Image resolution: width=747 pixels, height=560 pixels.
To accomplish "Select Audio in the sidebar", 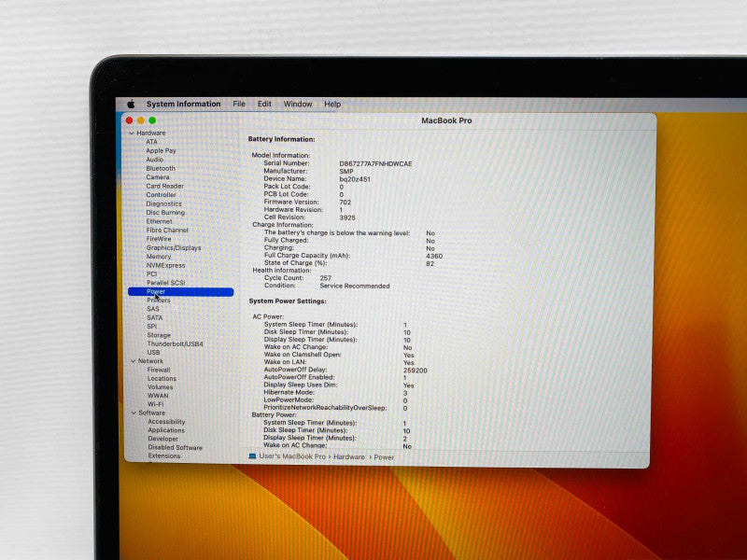I will (154, 160).
